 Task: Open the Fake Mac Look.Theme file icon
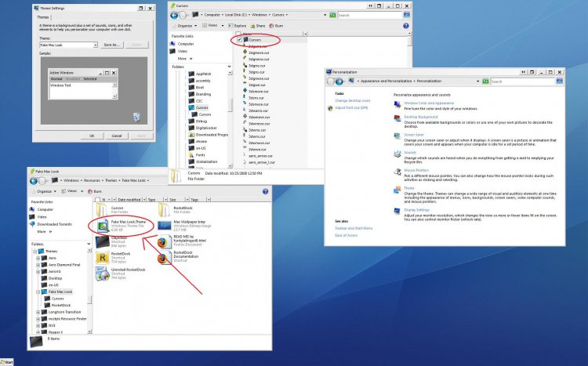pos(102,226)
